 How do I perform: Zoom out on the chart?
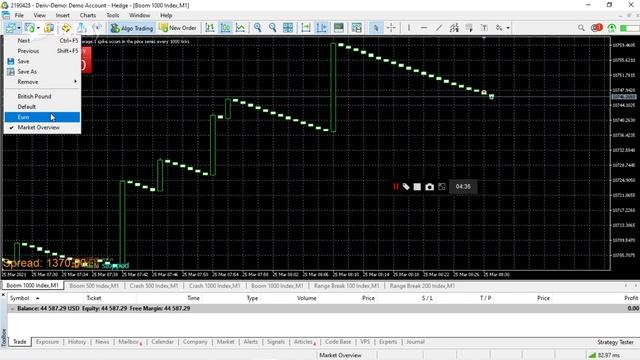273,28
